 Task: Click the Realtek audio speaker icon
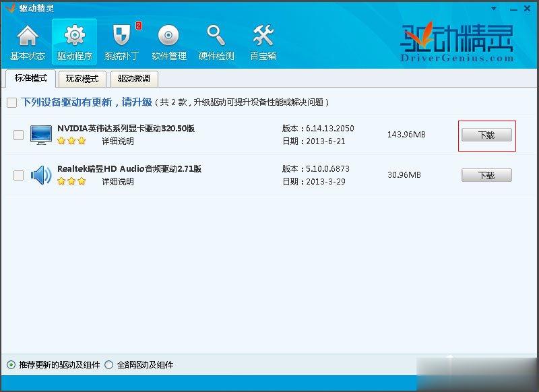pos(41,175)
